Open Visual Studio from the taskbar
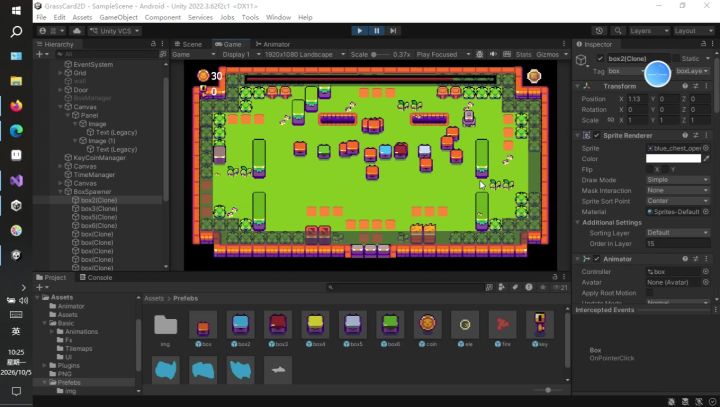Image resolution: width=720 pixels, height=407 pixels. click(x=16, y=181)
